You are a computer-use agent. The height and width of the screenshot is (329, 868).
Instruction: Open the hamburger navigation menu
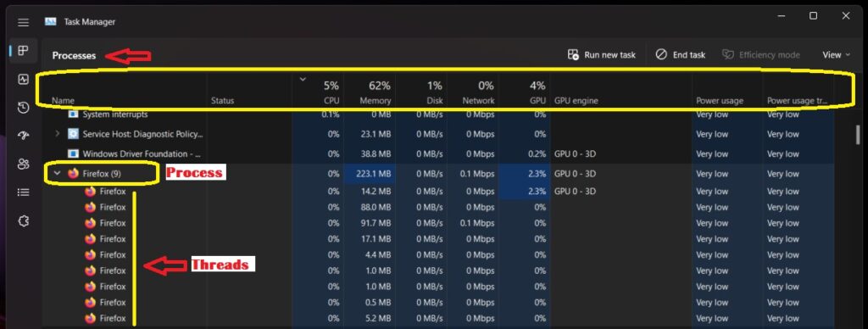tap(23, 22)
